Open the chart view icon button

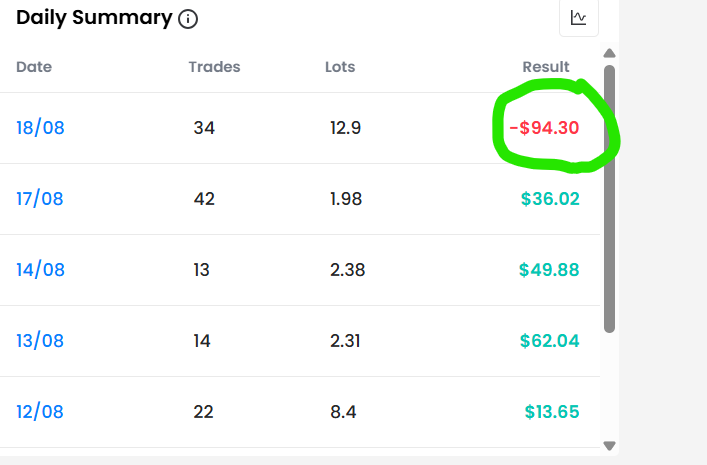tap(579, 18)
